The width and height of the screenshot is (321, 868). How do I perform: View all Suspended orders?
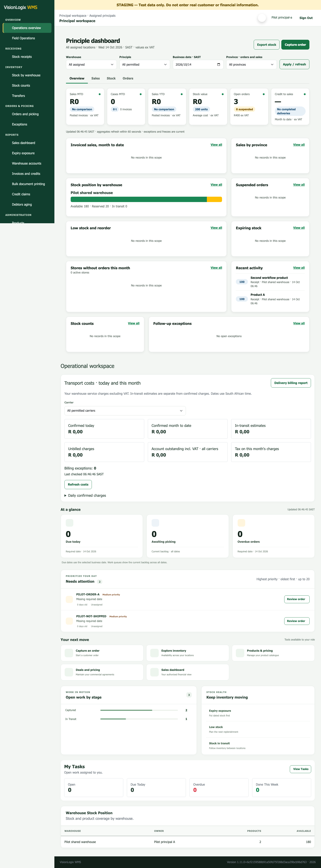299,185
